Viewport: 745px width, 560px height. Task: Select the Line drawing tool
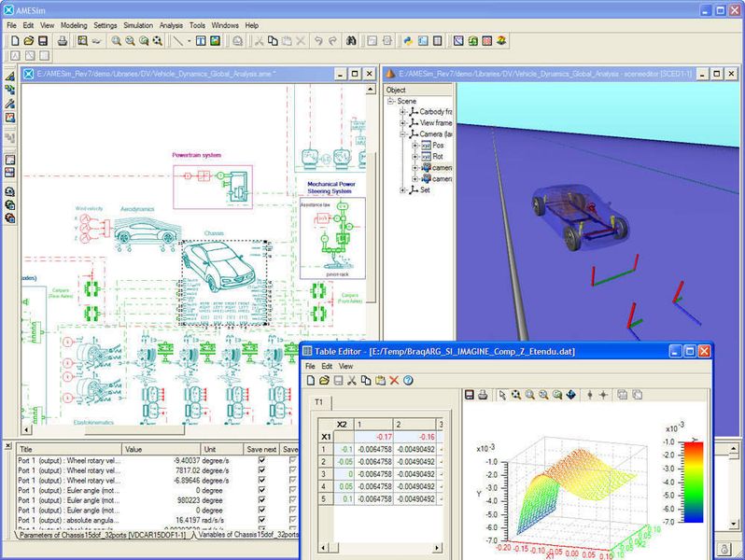[x=177, y=41]
